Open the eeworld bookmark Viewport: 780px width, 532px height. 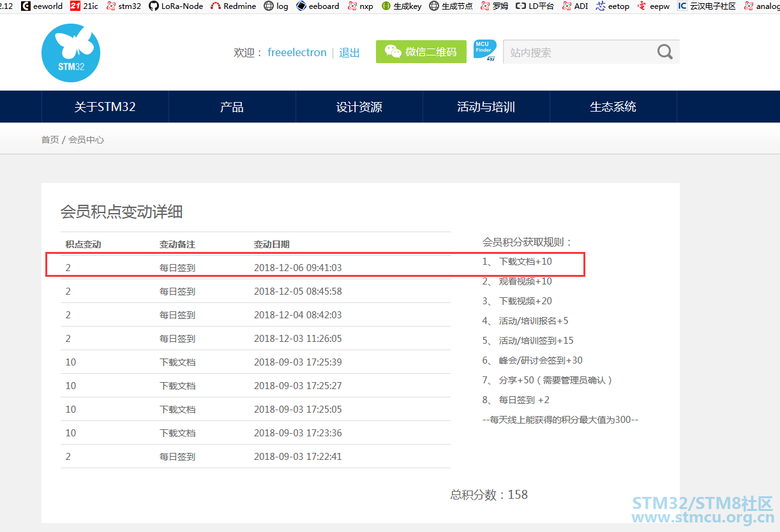pyautogui.click(x=42, y=6)
